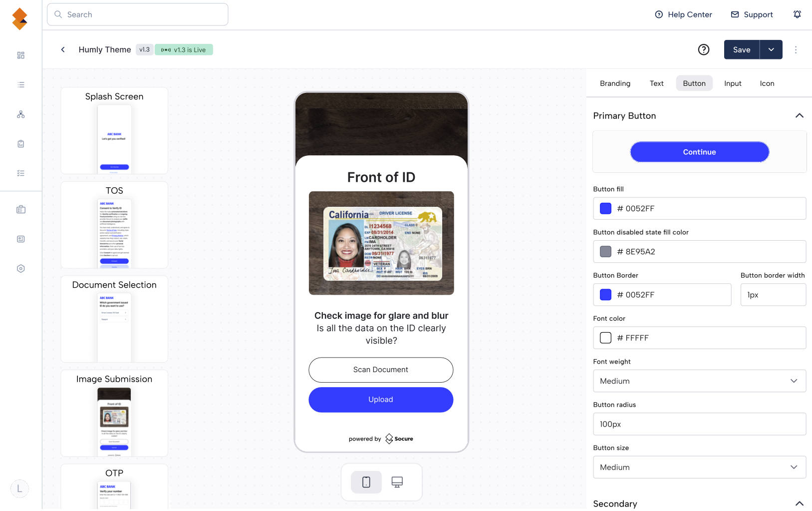Click the user avatar L in sidebar
Image resolution: width=812 pixels, height=511 pixels.
[19, 489]
